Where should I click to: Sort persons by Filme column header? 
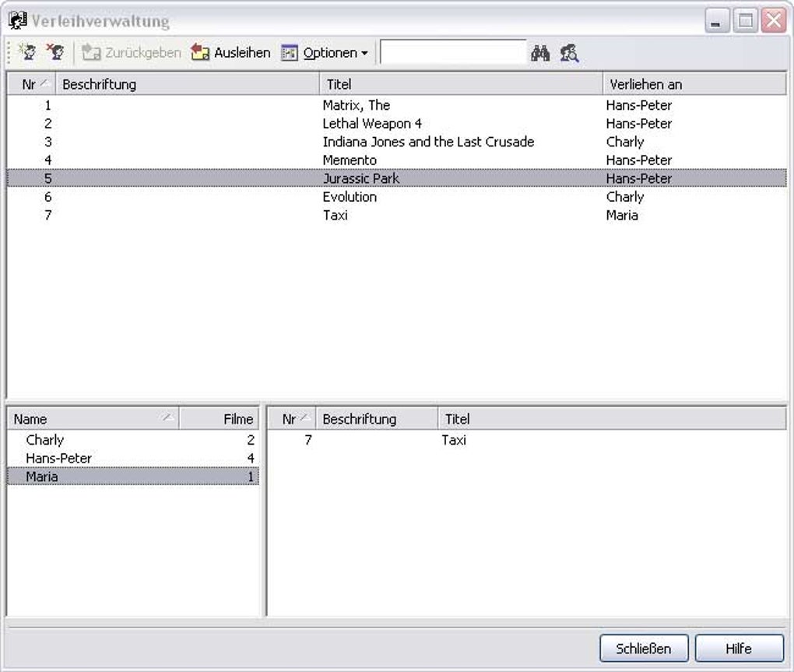pyautogui.click(x=220, y=419)
